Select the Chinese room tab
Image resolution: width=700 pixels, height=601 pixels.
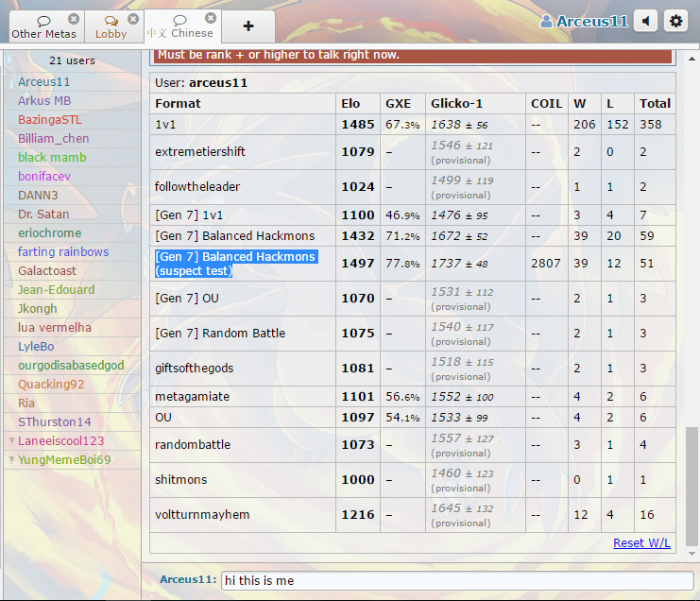179,27
